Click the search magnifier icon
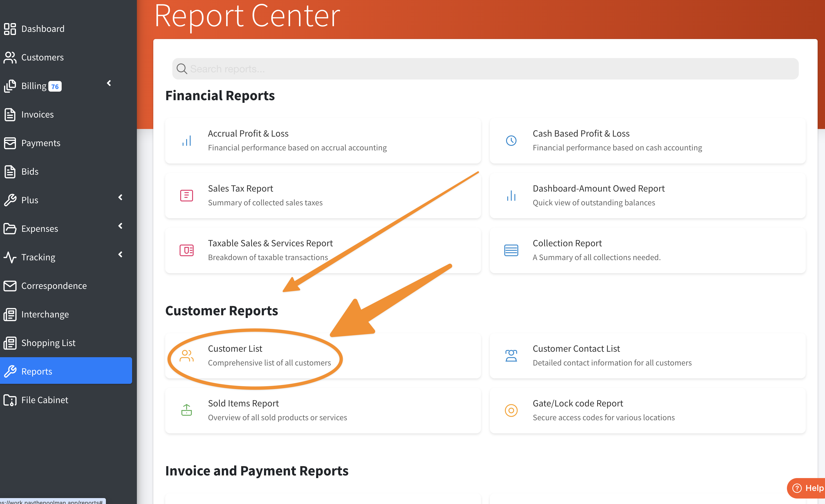825x504 pixels. 182,69
